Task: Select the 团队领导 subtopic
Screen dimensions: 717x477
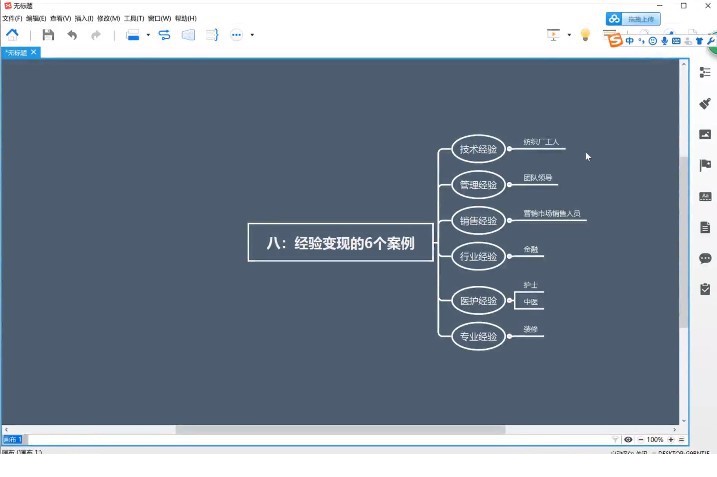Action: [x=538, y=177]
